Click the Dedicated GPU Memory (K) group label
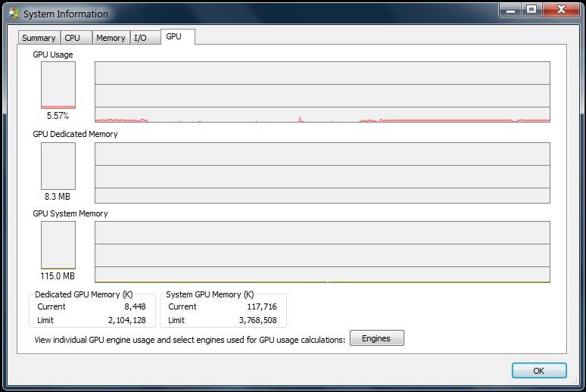 84,294
